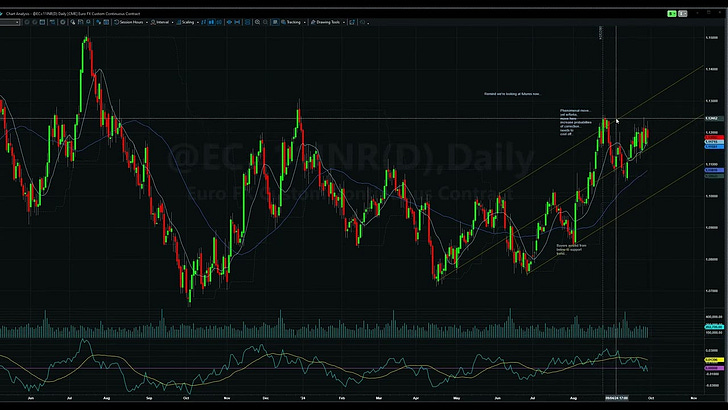Click the red last-price label on price axis

pos(714,137)
